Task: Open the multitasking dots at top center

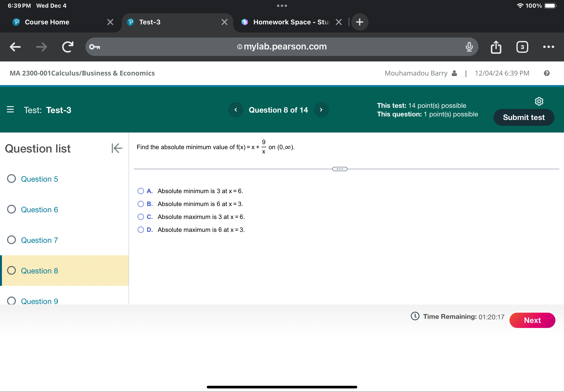Action: [282, 6]
